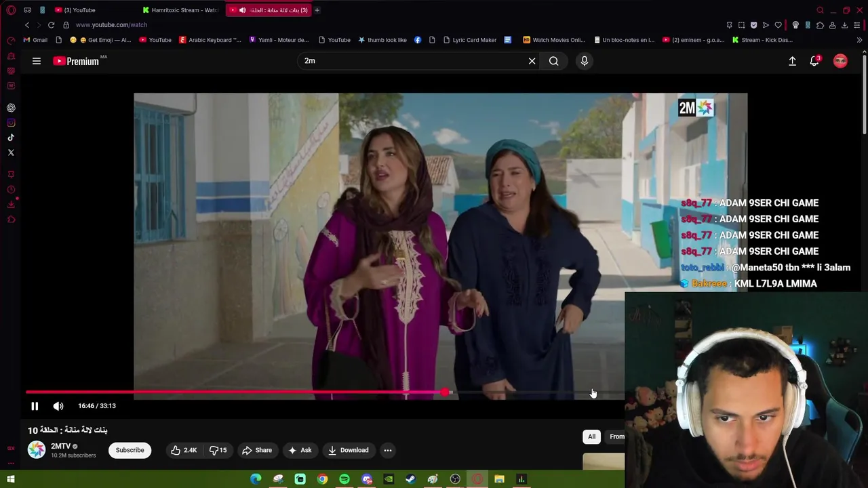Share the video
868x488 pixels.
257,450
